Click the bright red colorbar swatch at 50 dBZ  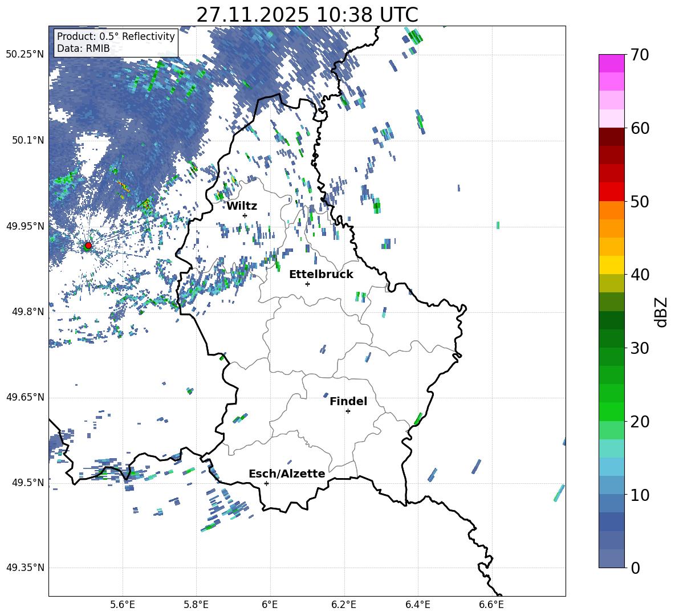click(x=611, y=191)
